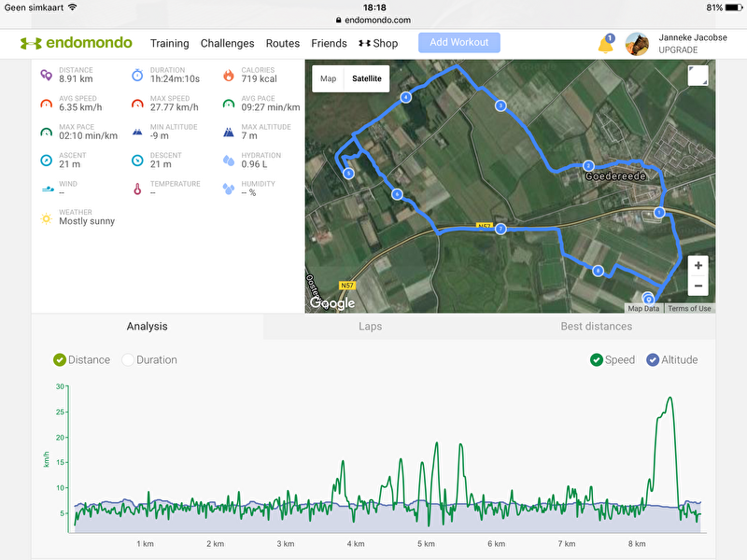
Task: Switch to the Laps tab
Action: pyautogui.click(x=370, y=326)
